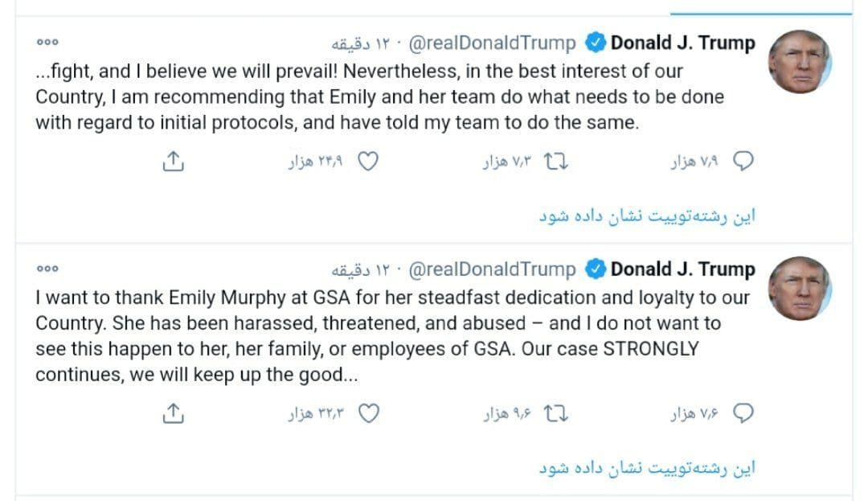Viewport: 868px width, 501px height.
Task: Open @realDonaldTrump handle on first tweet
Action: click(492, 43)
